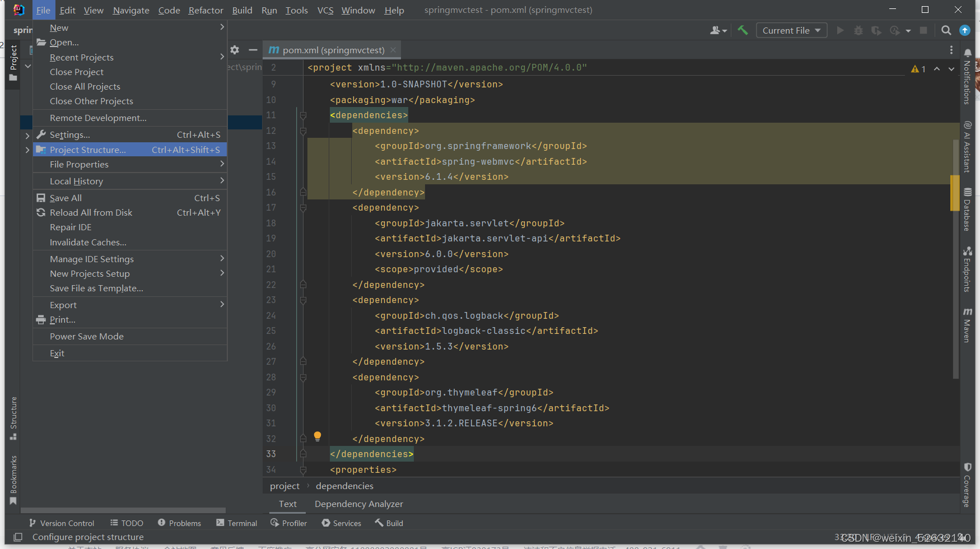
Task: Open Version Control tool window
Action: (62, 523)
